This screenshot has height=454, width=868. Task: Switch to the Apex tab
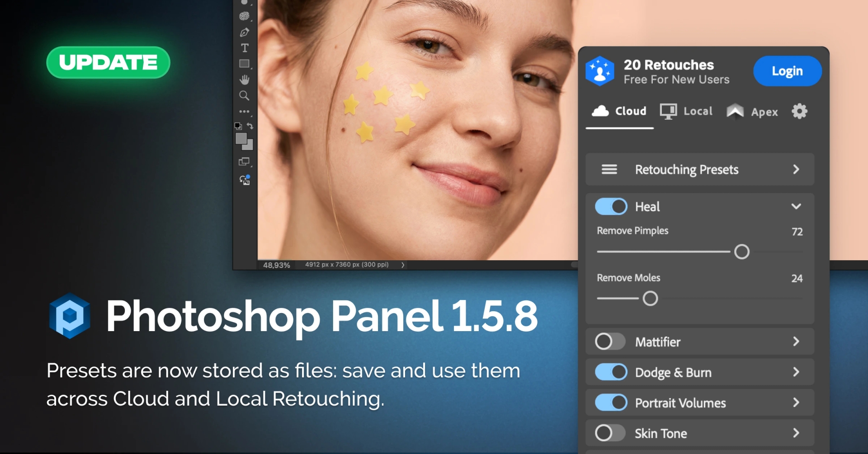tap(752, 112)
